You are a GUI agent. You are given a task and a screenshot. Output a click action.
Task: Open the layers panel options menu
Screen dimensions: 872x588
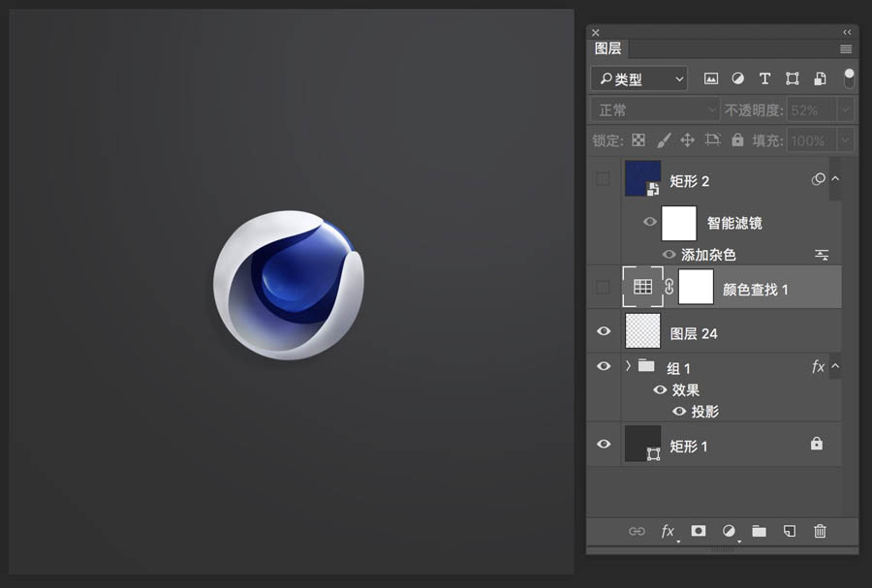846,48
